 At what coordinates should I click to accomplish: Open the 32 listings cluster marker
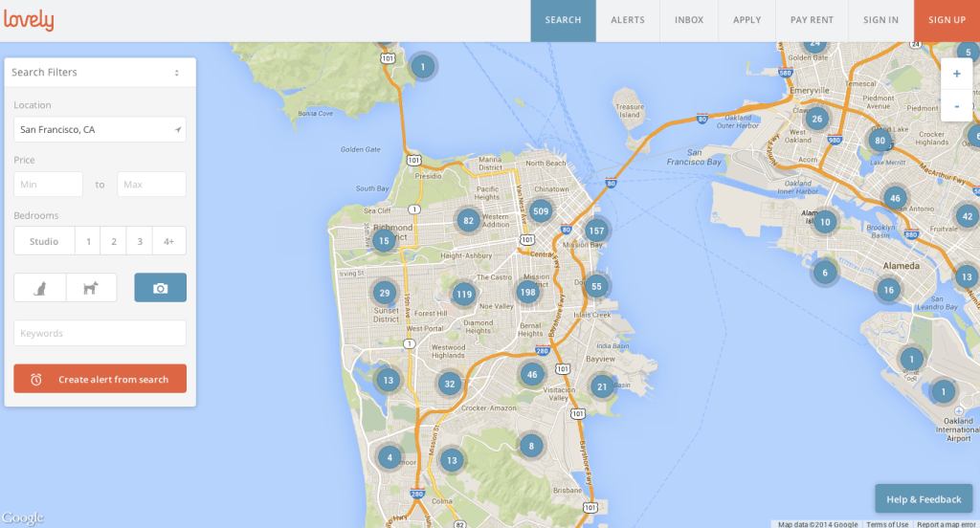[450, 384]
